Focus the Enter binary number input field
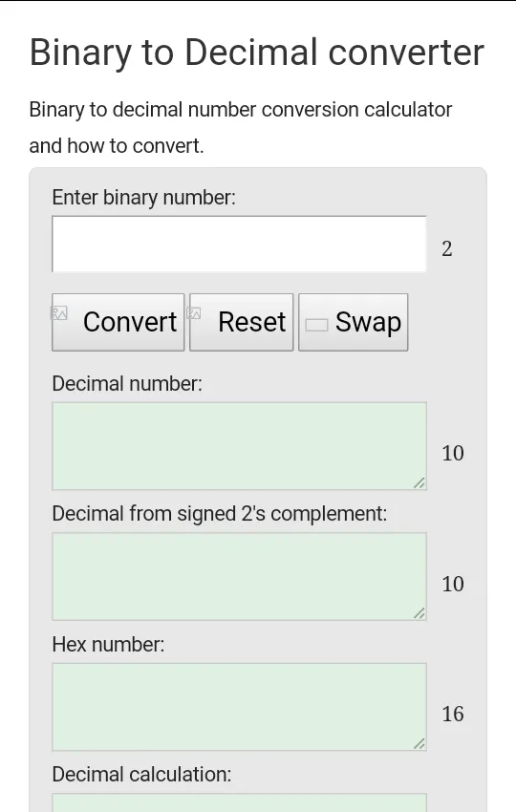Screen dimensions: 516x812 (239, 244)
